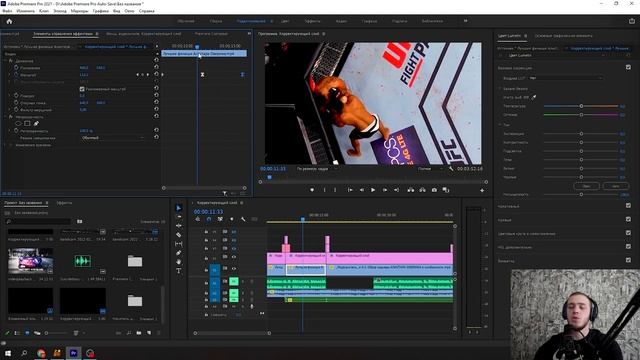Click Go to In point button

click(x=350, y=190)
